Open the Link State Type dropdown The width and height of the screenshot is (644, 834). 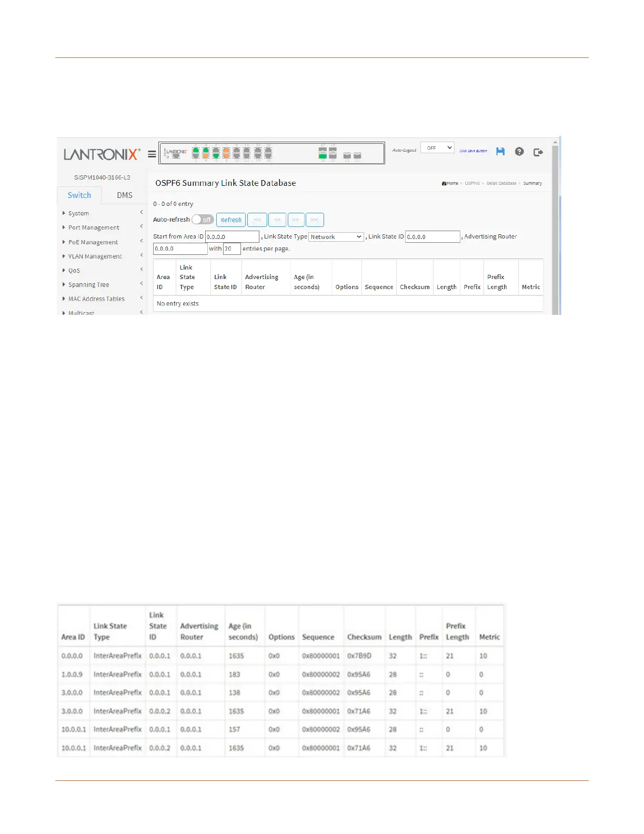coord(336,237)
